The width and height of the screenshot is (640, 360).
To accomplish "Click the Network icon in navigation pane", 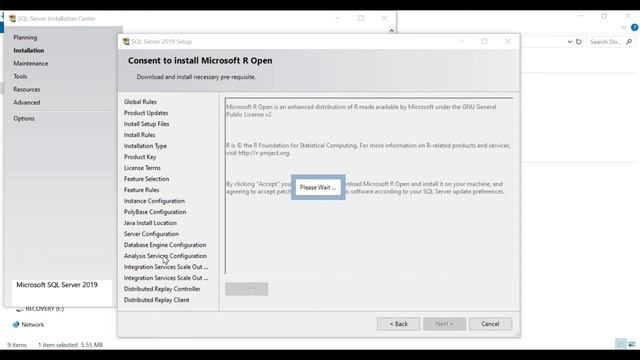I will (x=16, y=324).
